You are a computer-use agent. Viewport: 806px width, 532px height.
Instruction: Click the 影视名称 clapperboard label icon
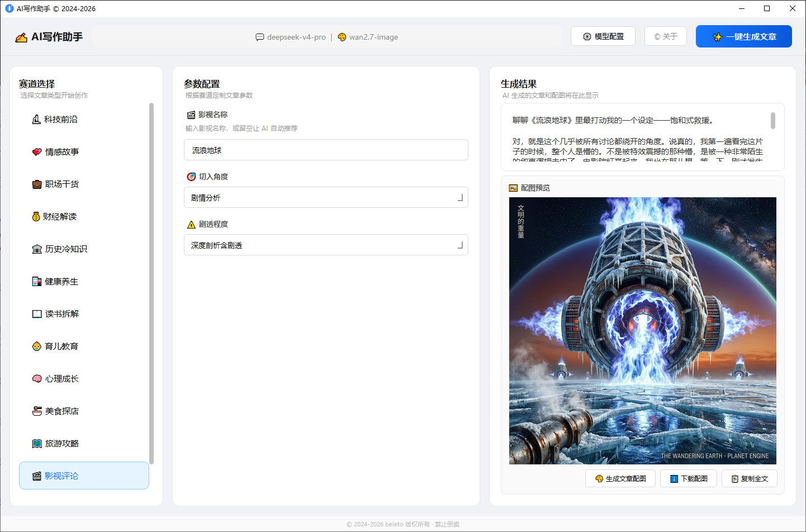[191, 115]
